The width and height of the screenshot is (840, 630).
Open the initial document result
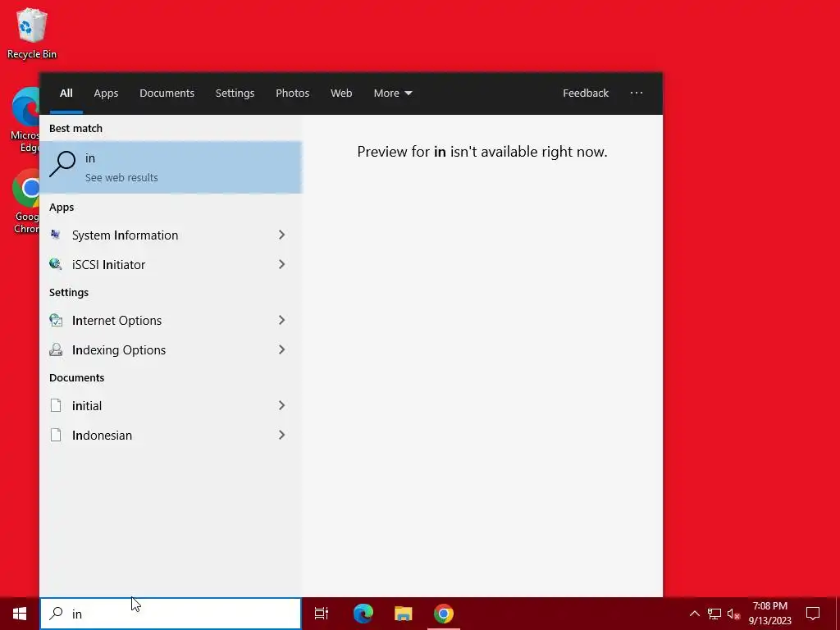(171, 405)
